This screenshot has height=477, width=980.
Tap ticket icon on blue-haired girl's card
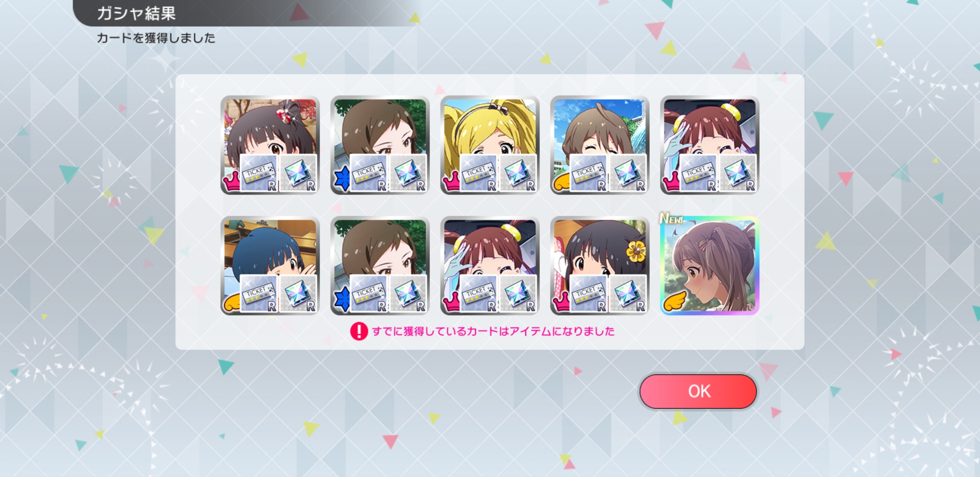coord(259,294)
